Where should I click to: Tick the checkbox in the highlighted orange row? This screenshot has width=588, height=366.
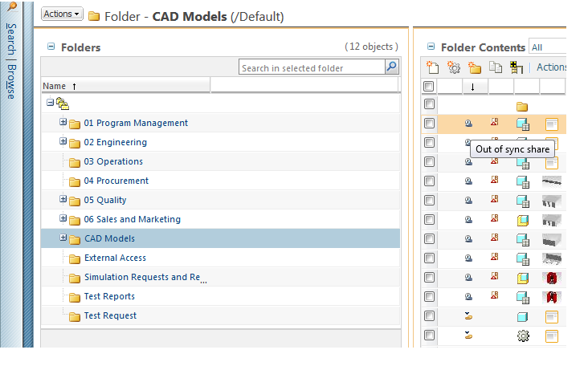(430, 123)
